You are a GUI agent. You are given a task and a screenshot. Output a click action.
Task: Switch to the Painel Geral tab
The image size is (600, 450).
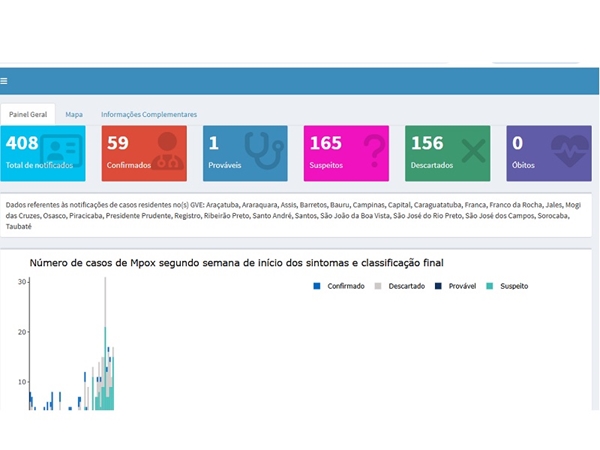(29, 114)
